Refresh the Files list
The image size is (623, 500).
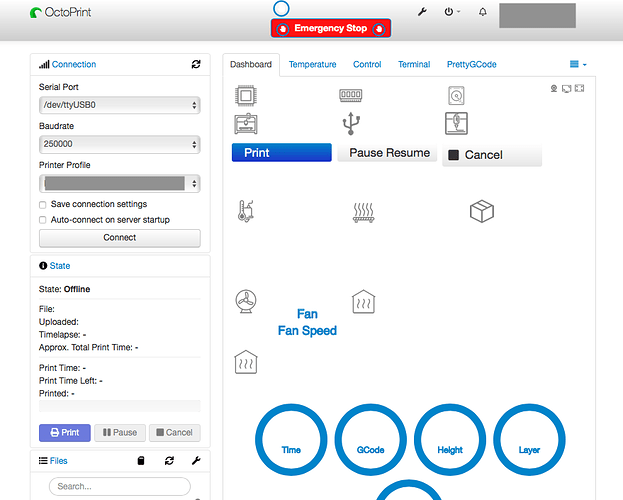[169, 461]
